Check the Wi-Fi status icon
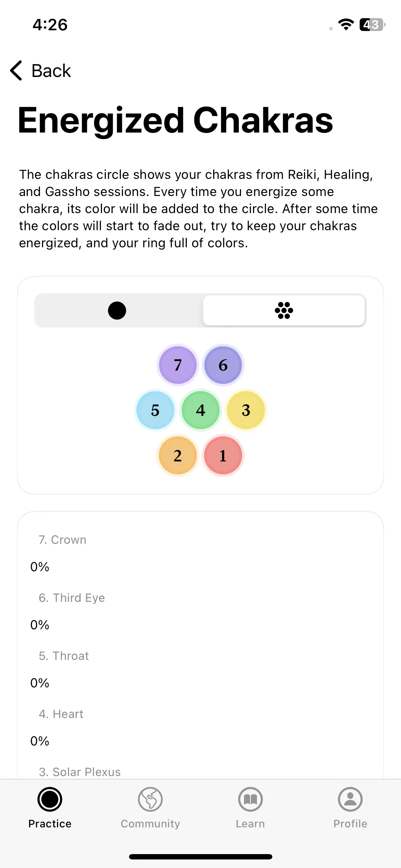The height and width of the screenshot is (868, 401). click(x=346, y=25)
